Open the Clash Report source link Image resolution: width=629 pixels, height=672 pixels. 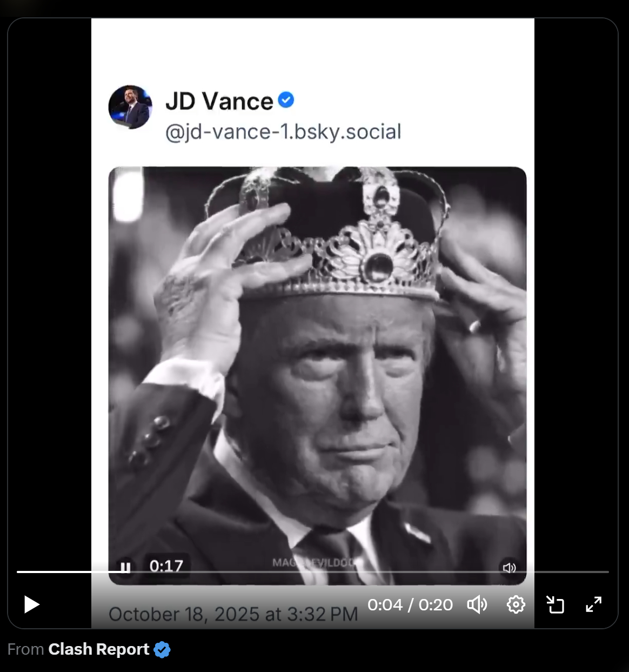pos(99,649)
